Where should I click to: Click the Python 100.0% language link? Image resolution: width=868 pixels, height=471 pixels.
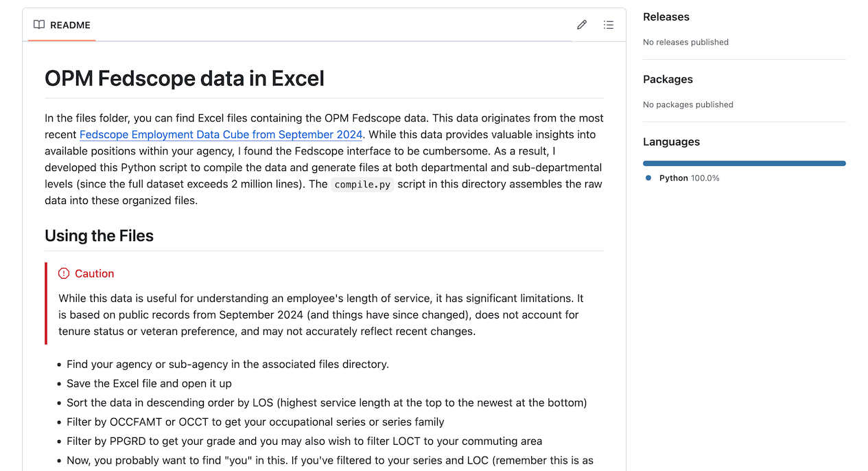689,178
